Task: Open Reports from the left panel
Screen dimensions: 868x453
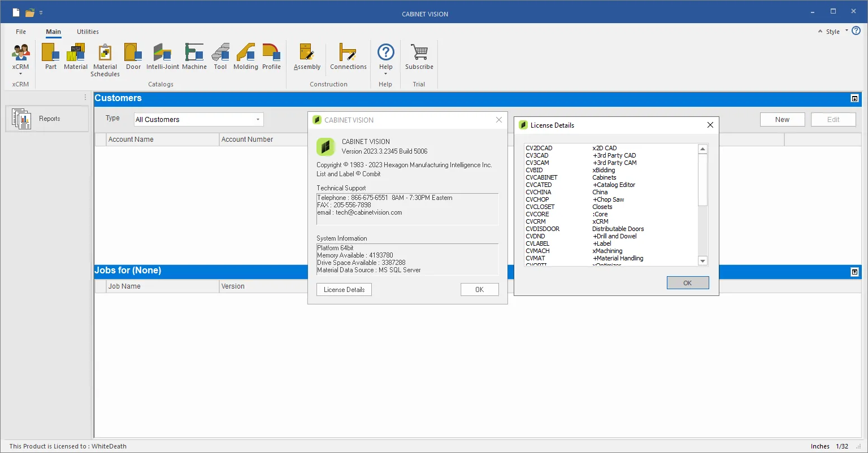Action: (x=47, y=119)
